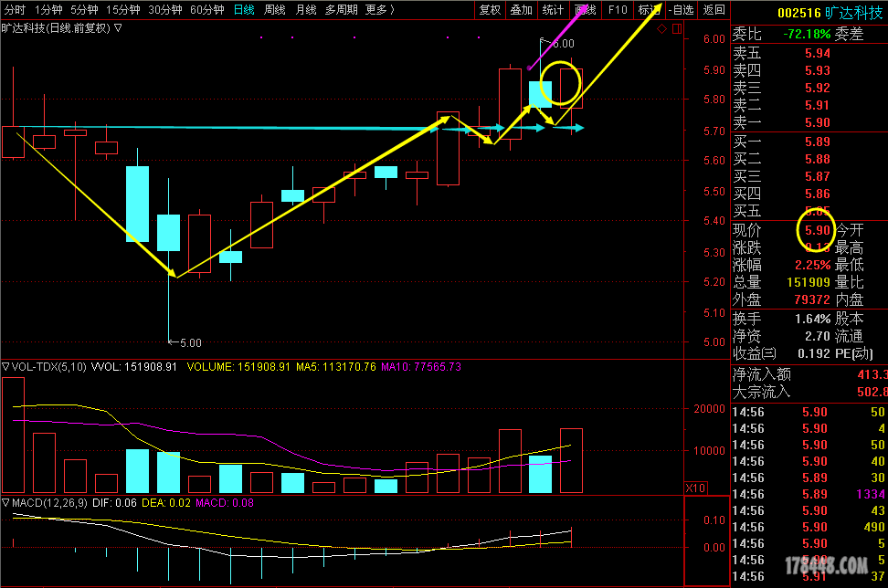
Task: Click the 标记 mark button
Action: [x=649, y=10]
